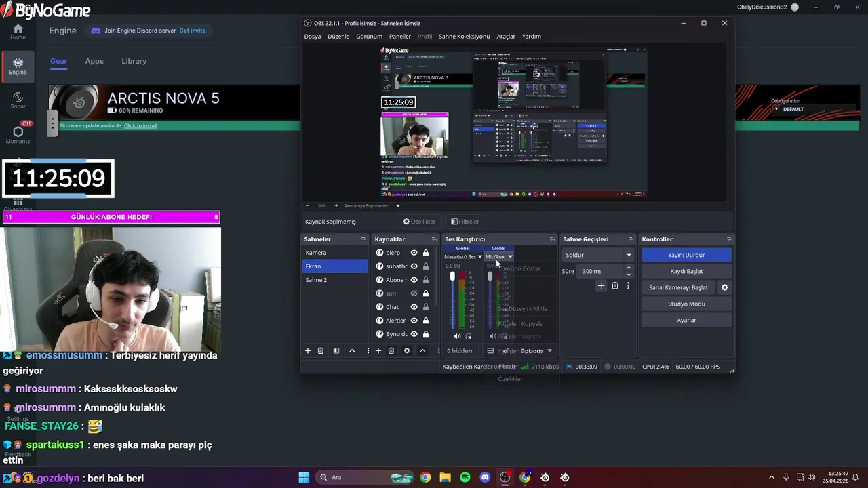Undock the Ses Karıştırıcı panel
Image resolution: width=868 pixels, height=488 pixels.
click(552, 239)
